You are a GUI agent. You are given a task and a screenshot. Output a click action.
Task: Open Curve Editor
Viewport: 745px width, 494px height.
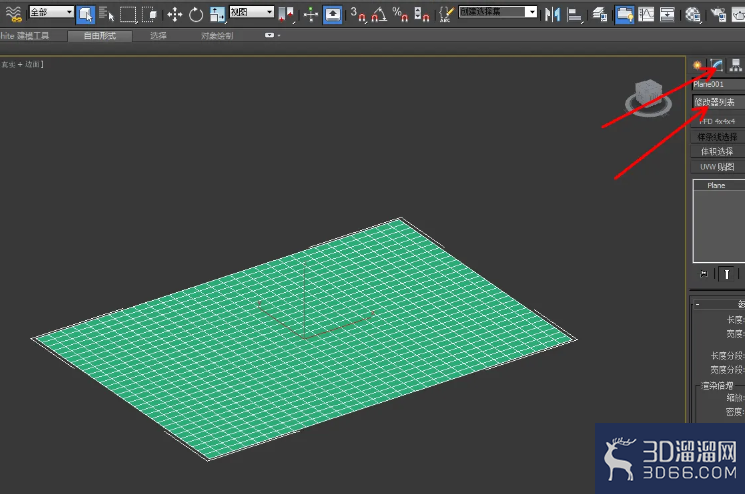[x=646, y=14]
